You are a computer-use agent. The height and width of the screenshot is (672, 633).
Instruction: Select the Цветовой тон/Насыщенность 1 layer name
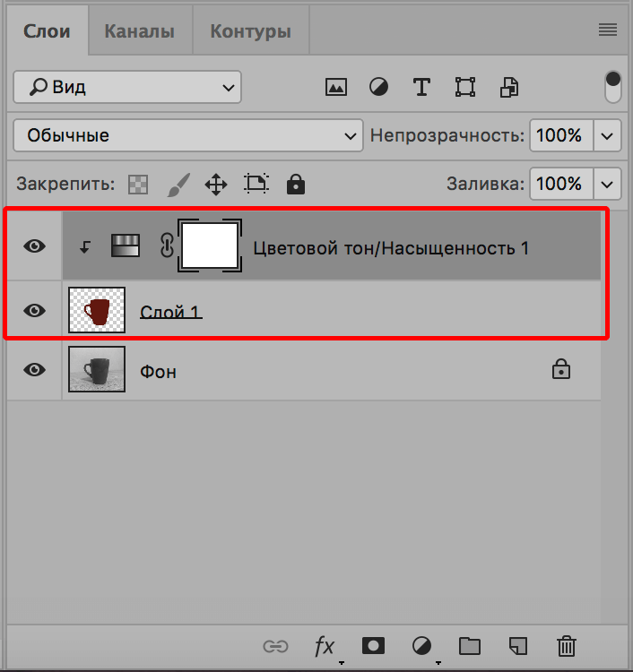point(391,248)
